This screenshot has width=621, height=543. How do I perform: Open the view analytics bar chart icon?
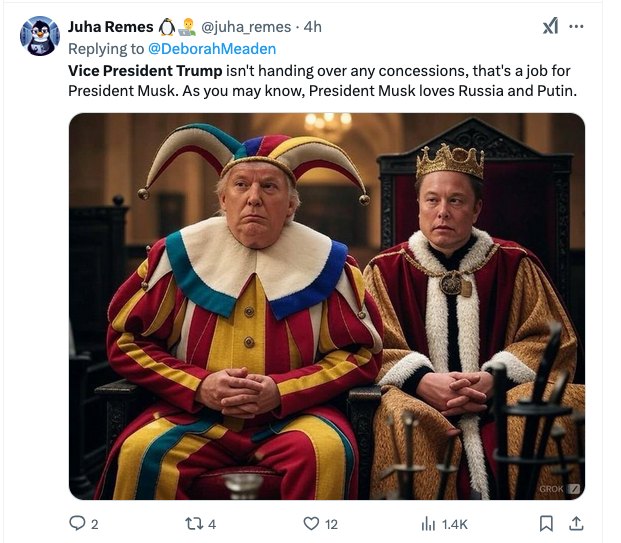click(x=427, y=522)
